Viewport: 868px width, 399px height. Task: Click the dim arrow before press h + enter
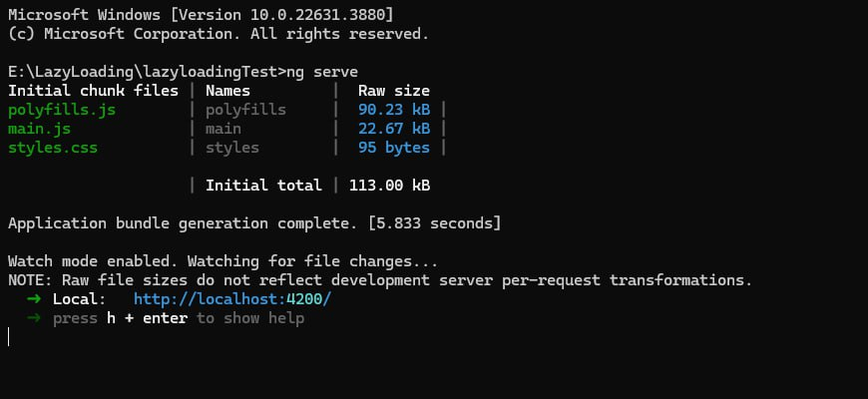(x=35, y=318)
